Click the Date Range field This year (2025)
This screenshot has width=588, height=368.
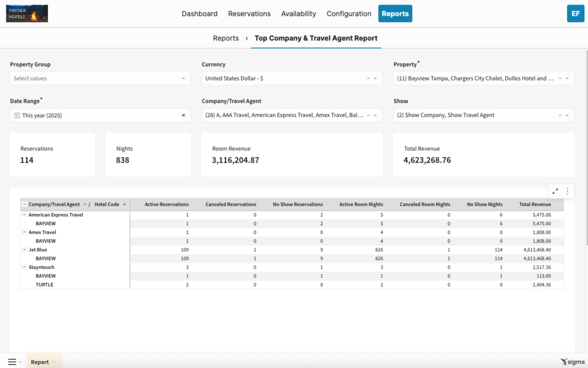pos(100,115)
